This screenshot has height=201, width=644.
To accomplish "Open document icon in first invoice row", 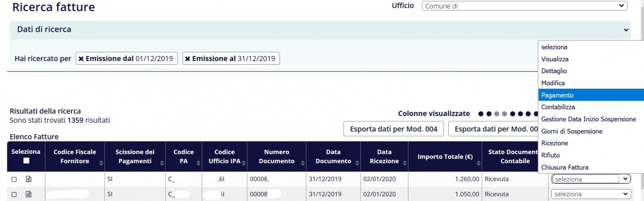I will (x=29, y=179).
